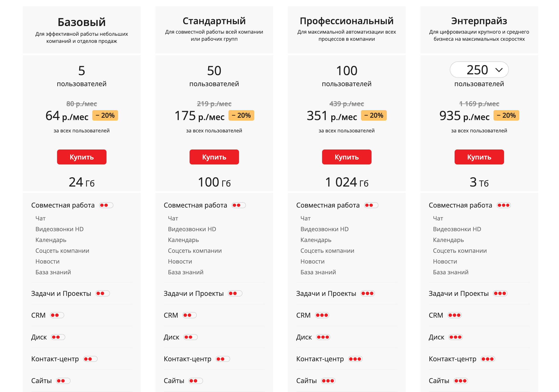Click the three-dot indicator beside Энтерпрайз Совместная работа
The height and width of the screenshot is (392, 559).
pos(504,205)
